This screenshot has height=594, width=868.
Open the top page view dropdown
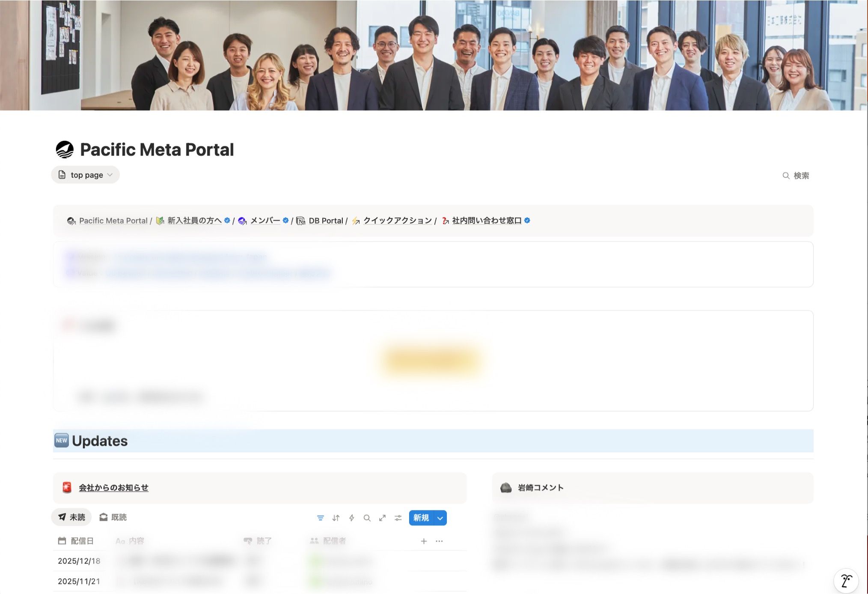(85, 175)
